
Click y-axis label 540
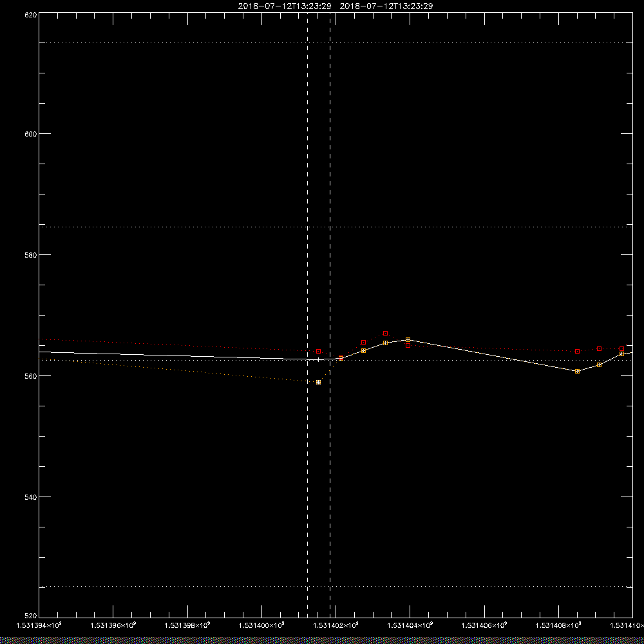31,497
